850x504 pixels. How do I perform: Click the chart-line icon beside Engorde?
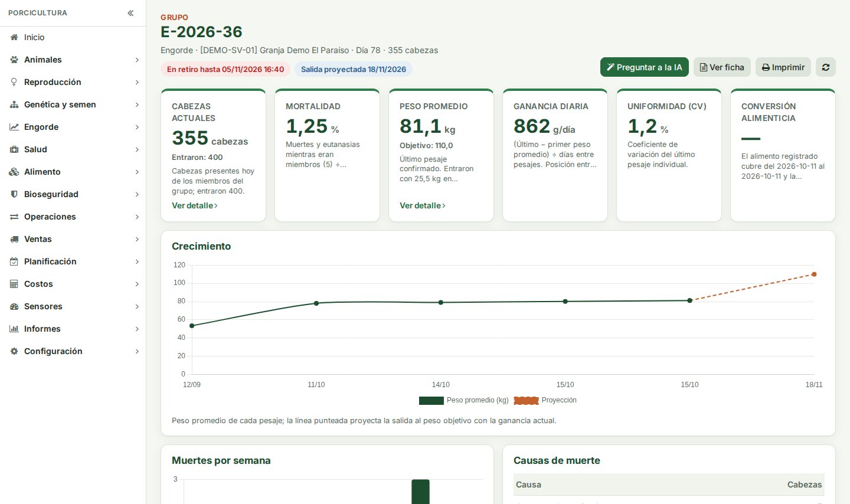[x=14, y=127]
